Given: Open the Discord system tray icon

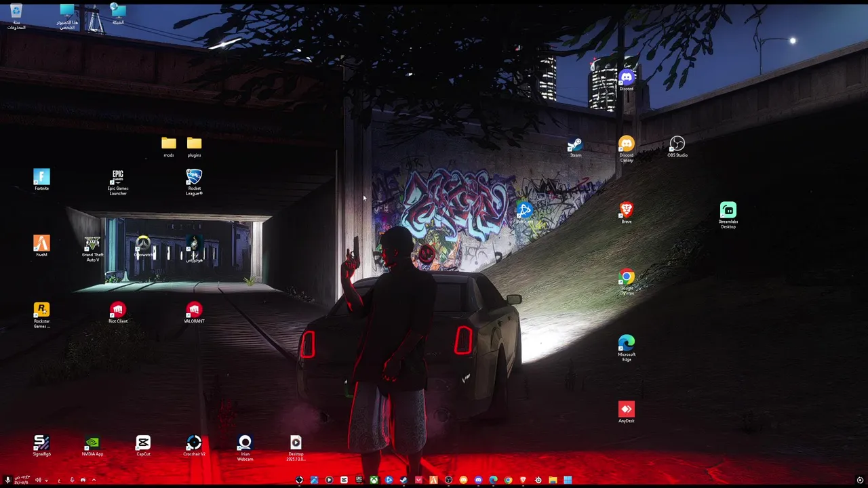Looking at the screenshot, I should [x=83, y=480].
